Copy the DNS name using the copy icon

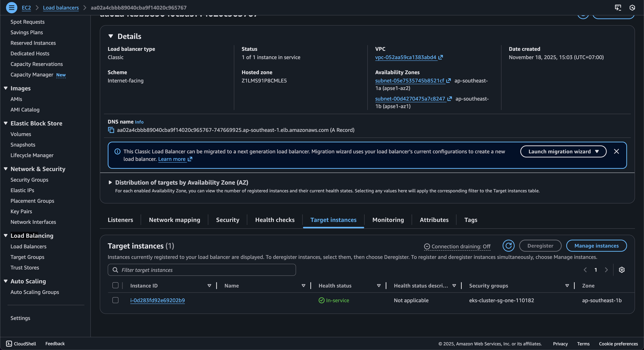pyautogui.click(x=111, y=130)
